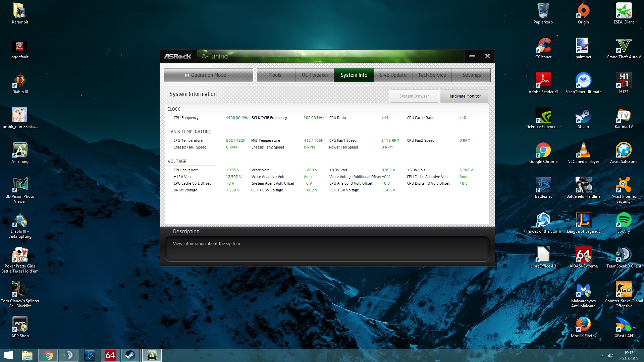Click the League of Legends icon
The width and height of the screenshot is (644, 362).
pos(583,221)
